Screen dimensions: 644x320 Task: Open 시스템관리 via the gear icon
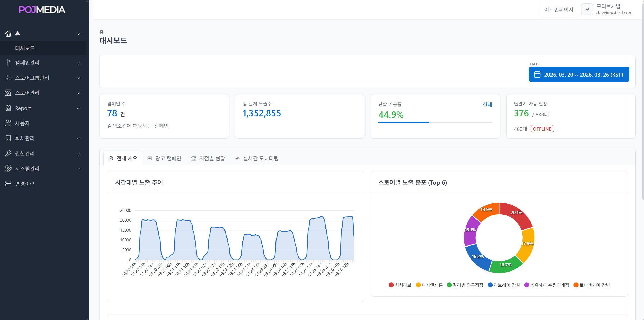click(8, 168)
